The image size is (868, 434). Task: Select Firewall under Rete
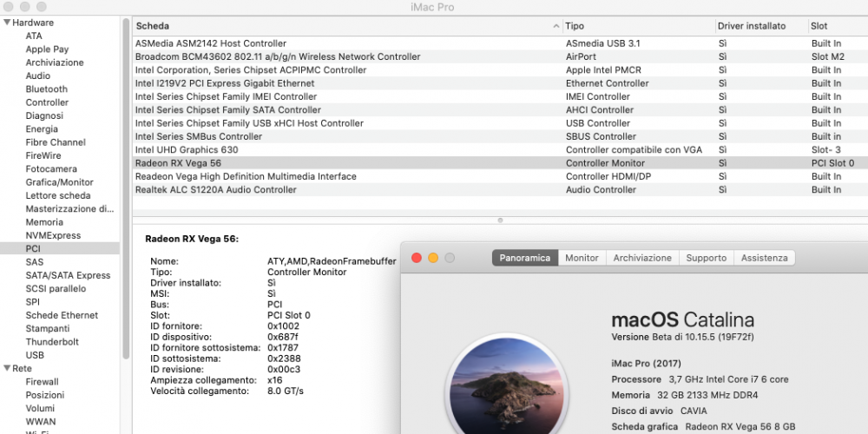(42, 381)
